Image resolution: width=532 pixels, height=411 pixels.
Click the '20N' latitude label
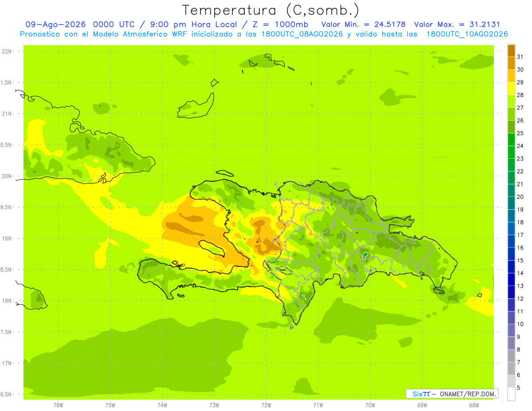(x=7, y=176)
